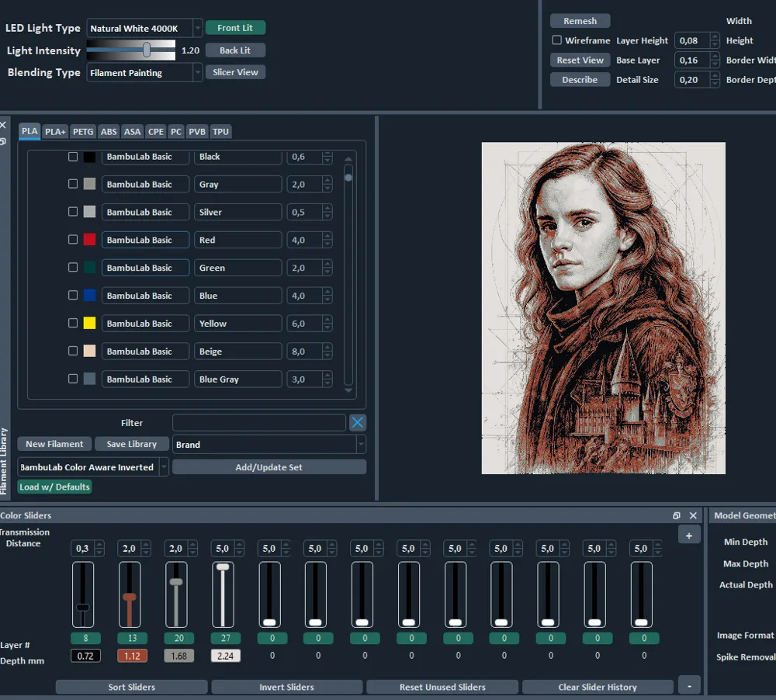Enable the Wireframe checkbox

pyautogui.click(x=556, y=40)
